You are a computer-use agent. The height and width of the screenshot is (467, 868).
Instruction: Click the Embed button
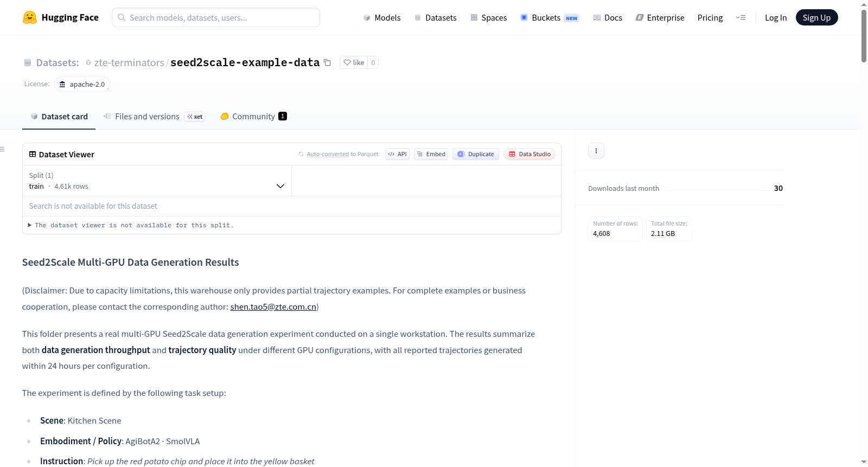pyautogui.click(x=431, y=154)
